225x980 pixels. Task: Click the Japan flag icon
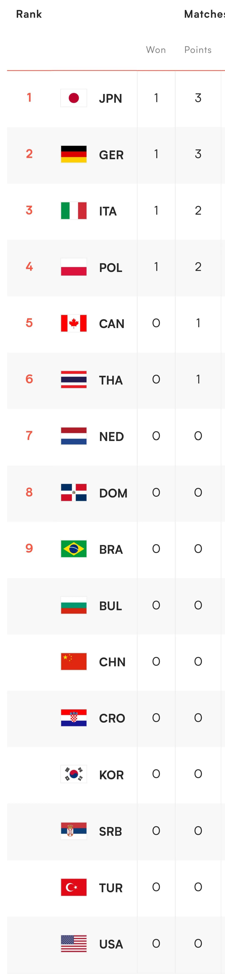[x=74, y=98]
